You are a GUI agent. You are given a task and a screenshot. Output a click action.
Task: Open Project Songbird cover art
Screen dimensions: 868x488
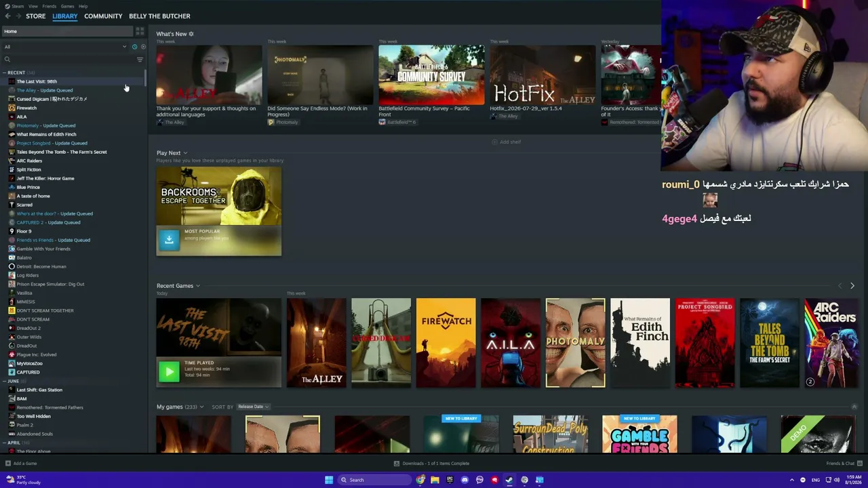coord(705,343)
